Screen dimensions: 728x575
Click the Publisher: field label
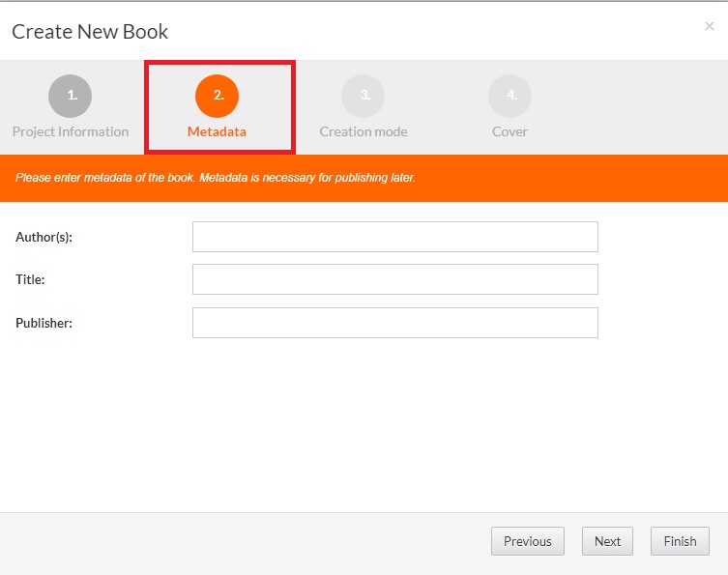[x=44, y=323]
